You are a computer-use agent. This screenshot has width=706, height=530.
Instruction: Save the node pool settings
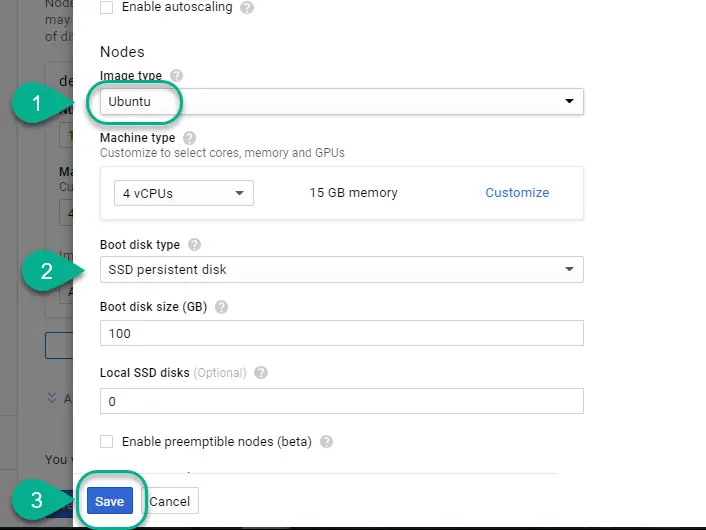[110, 501]
